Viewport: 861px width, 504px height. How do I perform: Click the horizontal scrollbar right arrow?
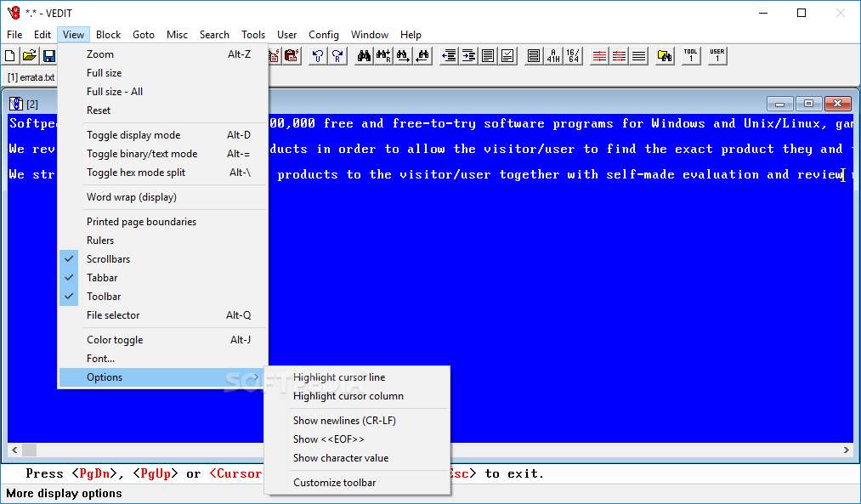[x=847, y=450]
